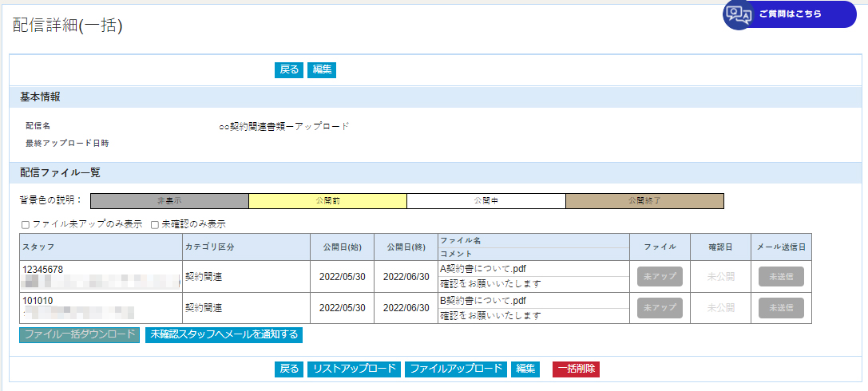The image size is (868, 391).
Task: Click the bottom 編集 button
Action: tap(525, 369)
